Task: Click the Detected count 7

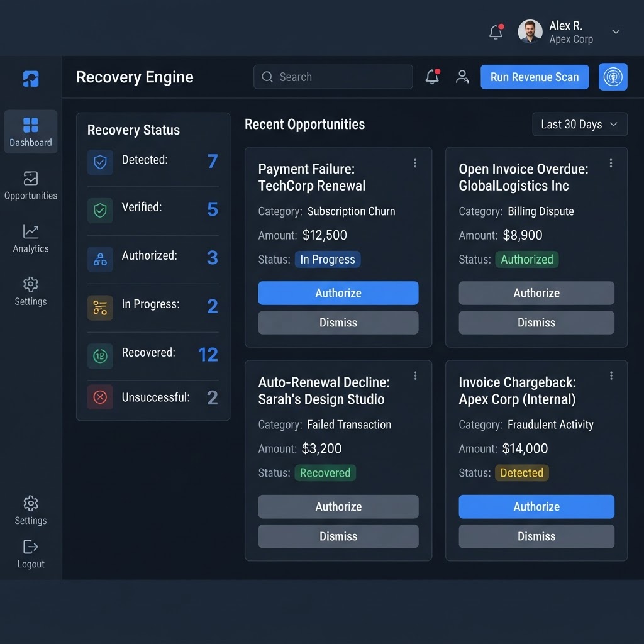Action: pyautogui.click(x=213, y=161)
